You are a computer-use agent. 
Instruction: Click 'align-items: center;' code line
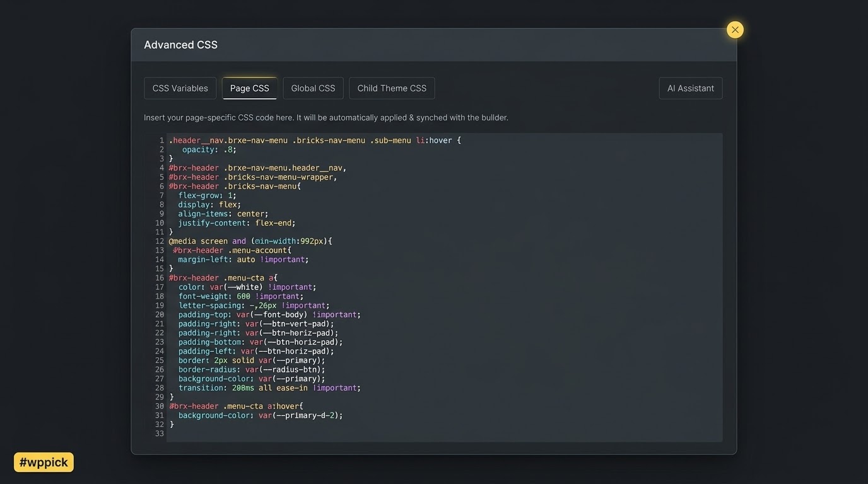pos(223,214)
